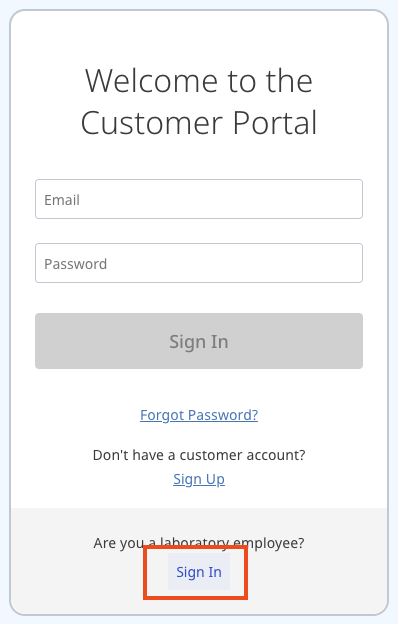The image size is (398, 624).
Task: Submit login with the main Sign In button
Action: tap(199, 341)
